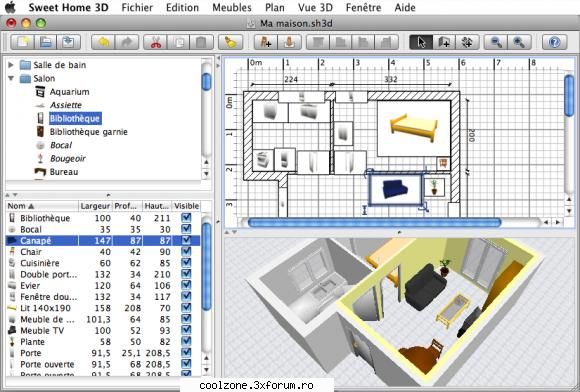Sort furniture by the Haut... column header
Screen dimensions: 580x392
[x=157, y=206]
